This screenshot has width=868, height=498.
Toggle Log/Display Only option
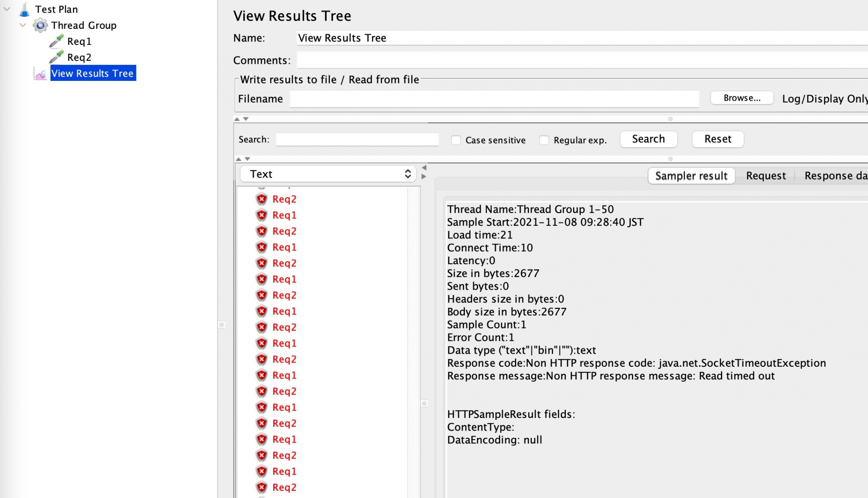[824, 98]
